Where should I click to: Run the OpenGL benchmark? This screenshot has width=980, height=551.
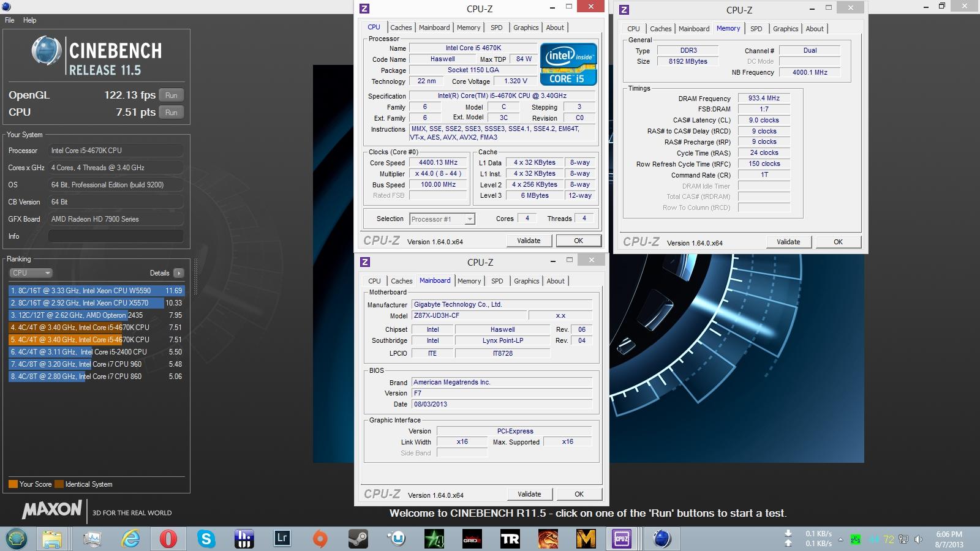tap(171, 96)
